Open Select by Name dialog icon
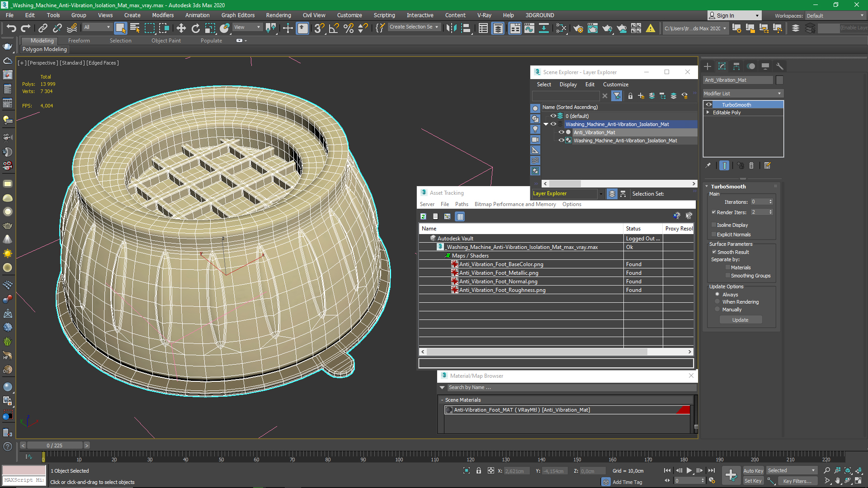 [x=135, y=28]
